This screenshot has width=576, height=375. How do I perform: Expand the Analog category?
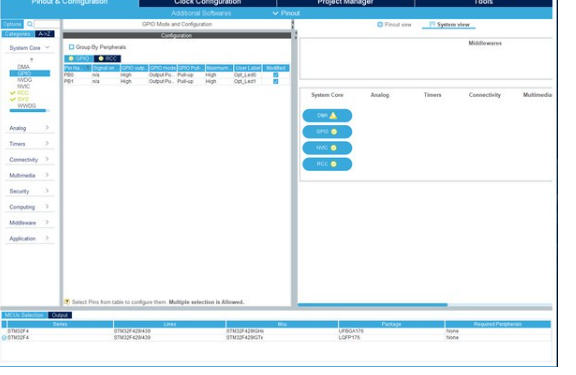29,128
